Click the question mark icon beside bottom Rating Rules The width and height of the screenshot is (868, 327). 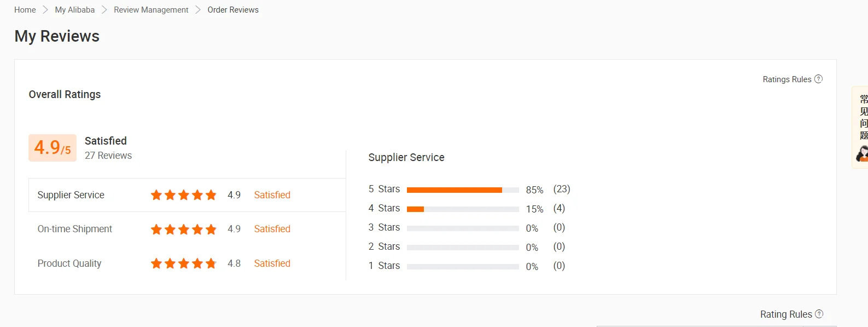[819, 314]
